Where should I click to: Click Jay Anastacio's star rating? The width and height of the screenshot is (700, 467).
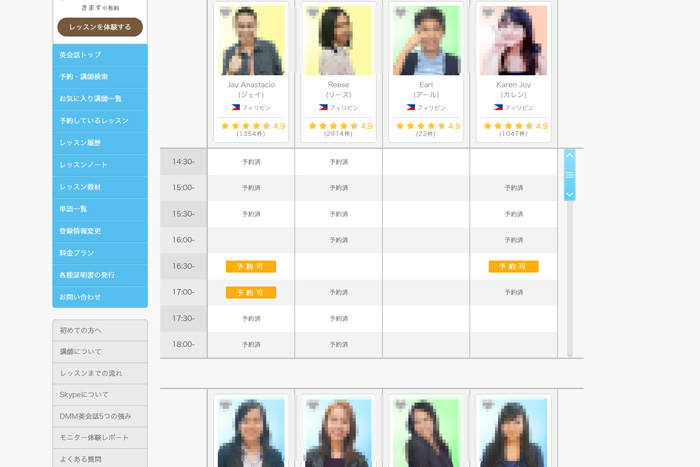[x=245, y=126]
